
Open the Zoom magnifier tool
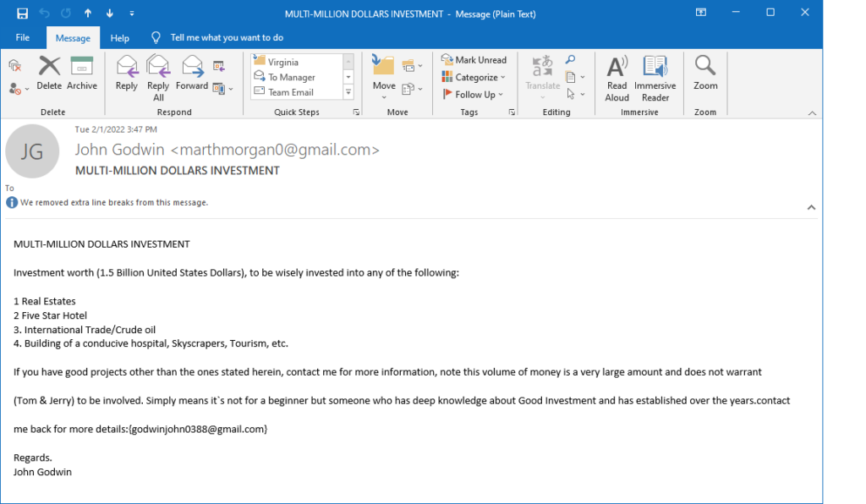coord(705,73)
